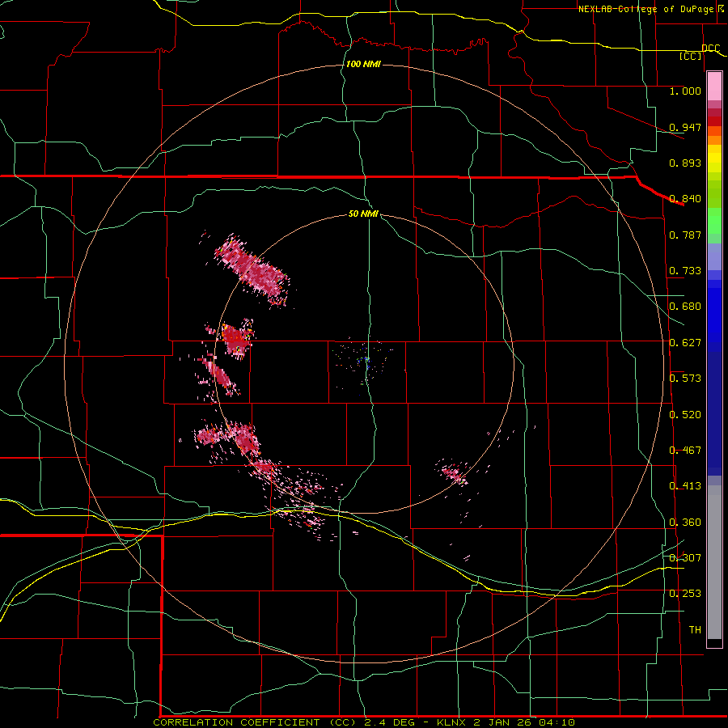Viewport: 728px width, 728px height.
Task: Click the 0.893 scale value
Action: [x=685, y=163]
